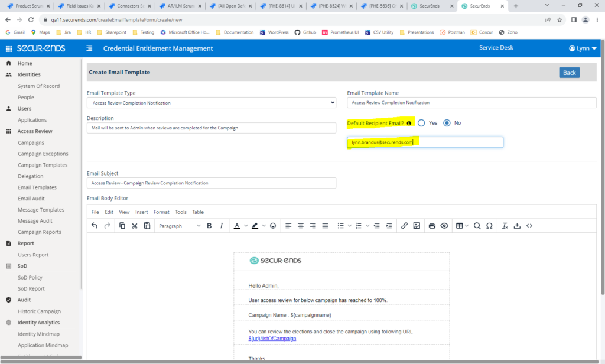The height and width of the screenshot is (364, 605).
Task: Clear formatting of selected text
Action: click(505, 226)
